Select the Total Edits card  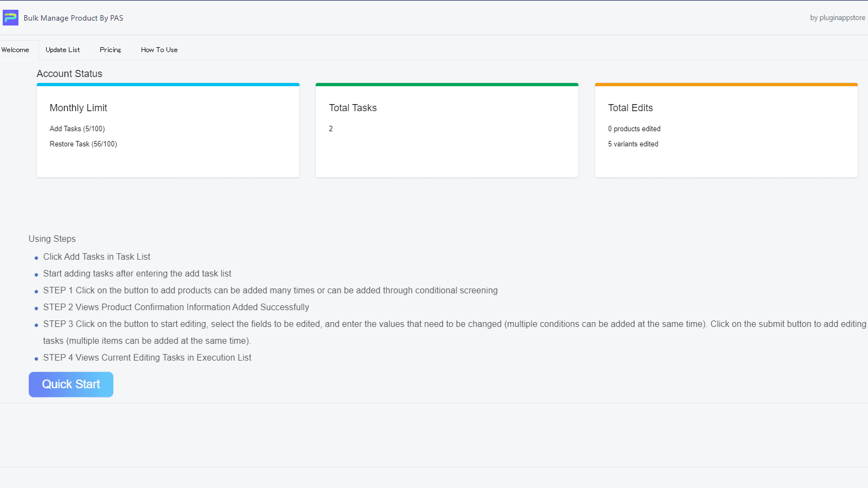coord(726,130)
